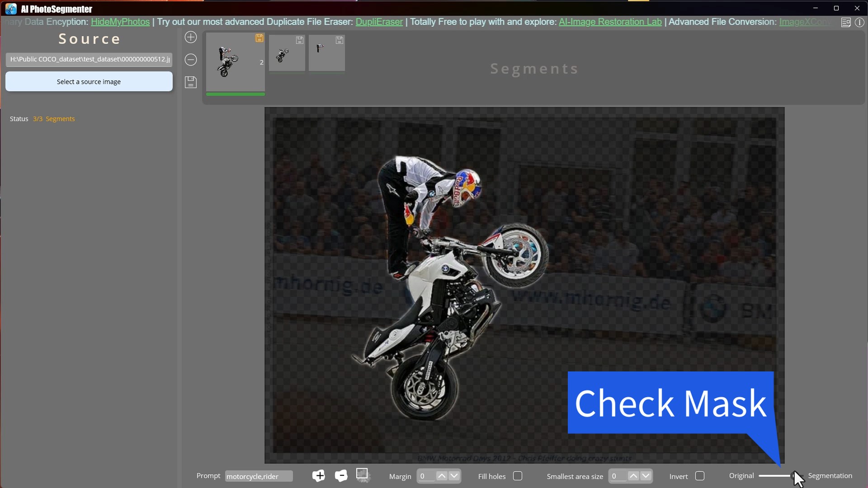868x488 pixels.
Task: Click save icon on first segment thumbnail
Action: click(x=259, y=38)
